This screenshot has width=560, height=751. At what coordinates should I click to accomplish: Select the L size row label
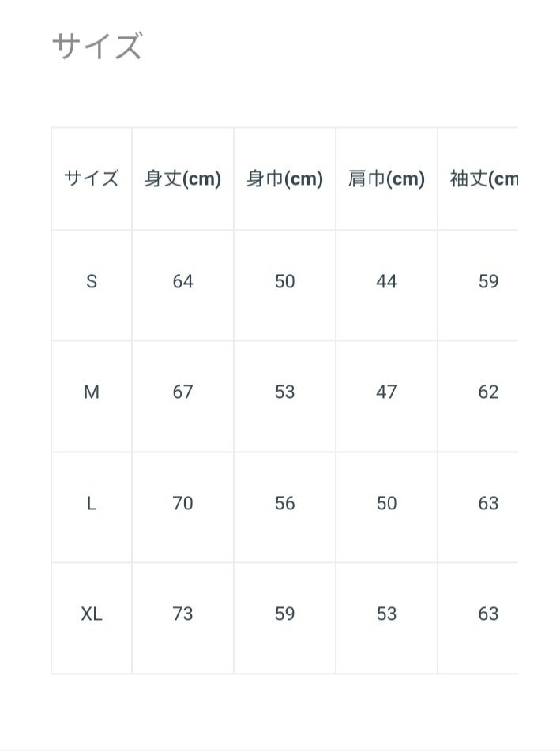(92, 503)
